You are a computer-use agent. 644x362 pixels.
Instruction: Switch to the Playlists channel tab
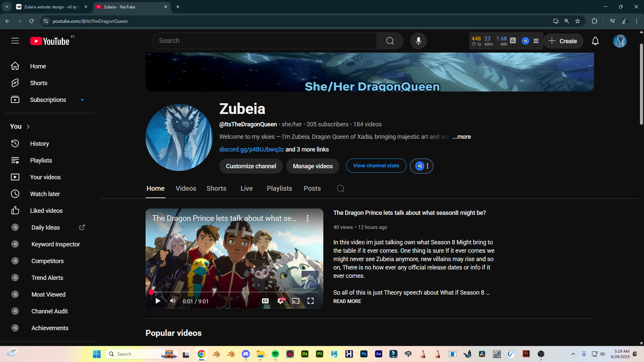(279, 189)
